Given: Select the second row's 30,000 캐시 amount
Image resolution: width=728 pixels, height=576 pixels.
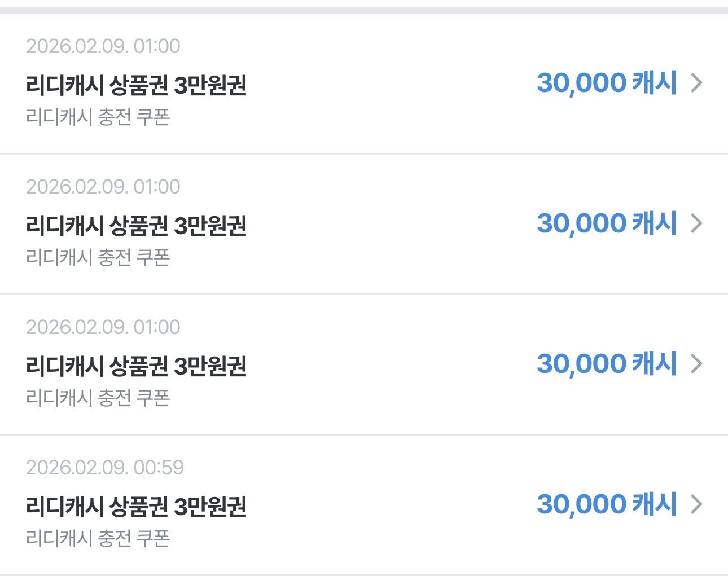Looking at the screenshot, I should click(607, 223).
